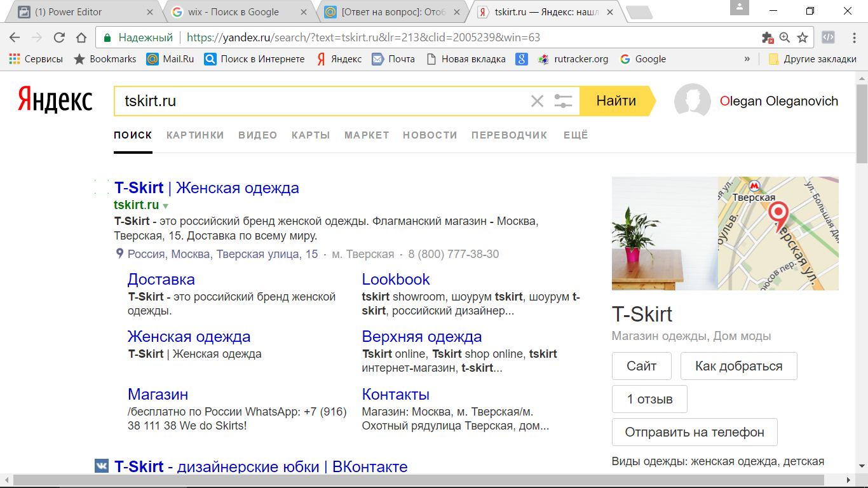Click the browser Back arrow
Screen dimensions: 868x488
pyautogui.click(x=15, y=37)
